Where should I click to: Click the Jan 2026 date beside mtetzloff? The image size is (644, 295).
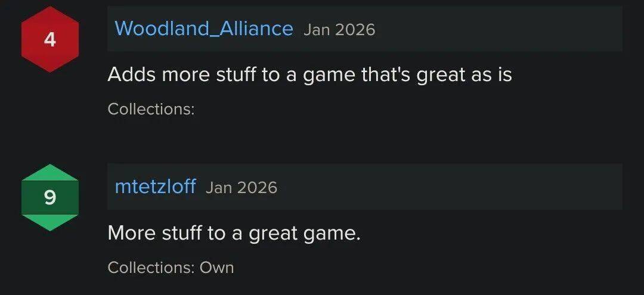point(241,187)
